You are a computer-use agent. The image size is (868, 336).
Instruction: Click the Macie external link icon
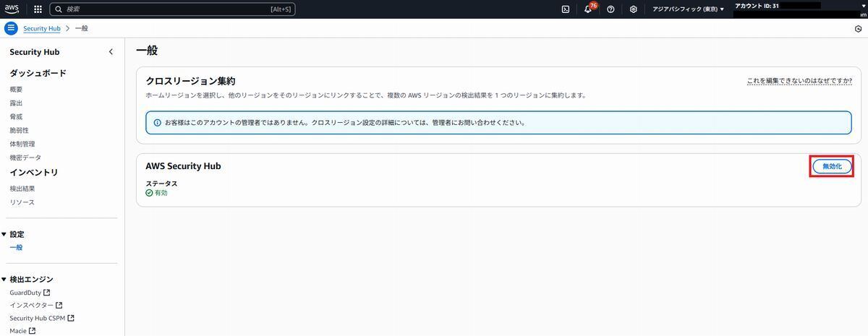[x=33, y=331]
